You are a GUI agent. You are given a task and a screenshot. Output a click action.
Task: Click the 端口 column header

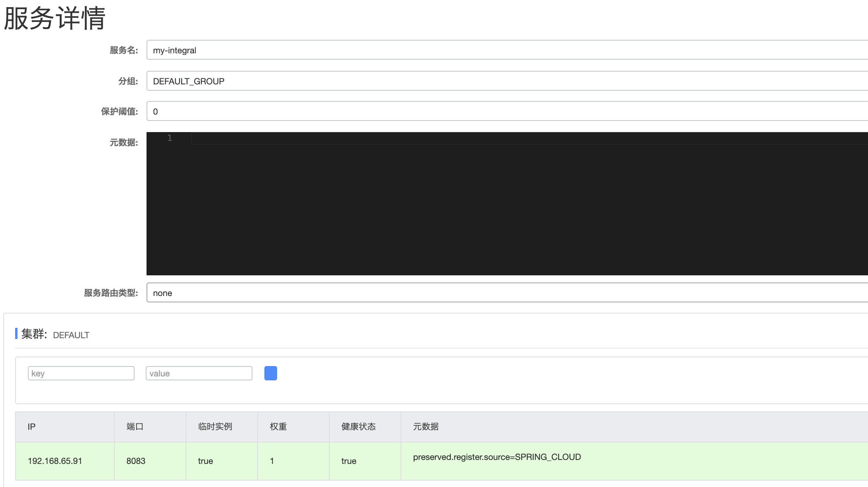[150, 427]
